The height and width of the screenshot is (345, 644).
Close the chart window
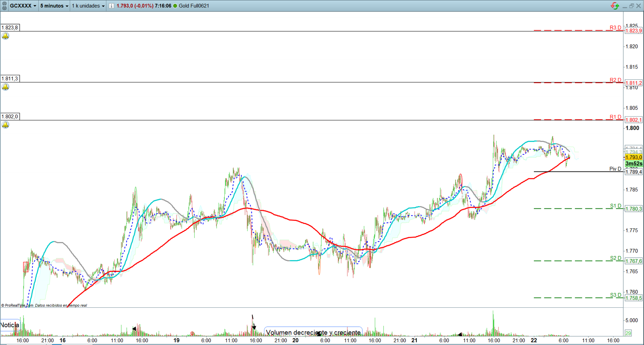pyautogui.click(x=638, y=6)
